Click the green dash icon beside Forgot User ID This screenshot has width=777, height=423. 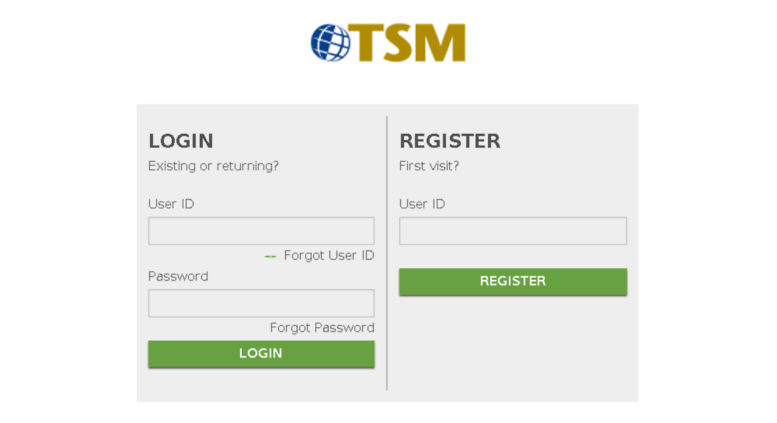pyautogui.click(x=270, y=257)
